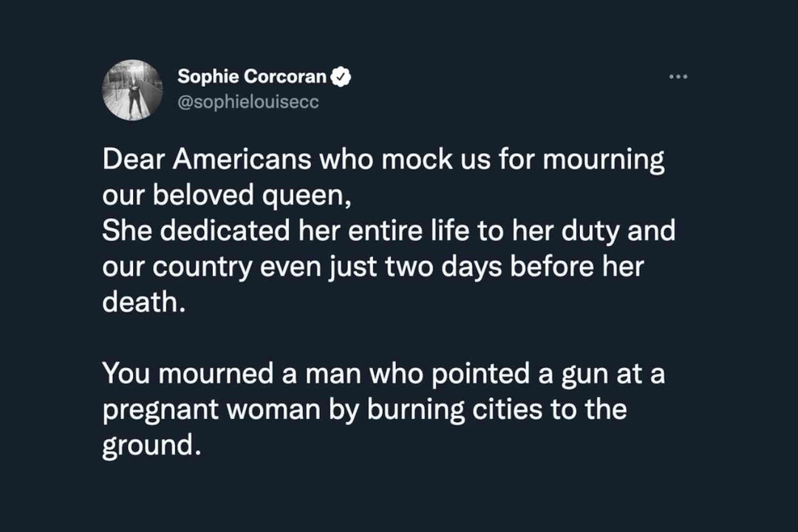Click the single word "death."
Viewport: 798px width, 532px height.
(141, 301)
